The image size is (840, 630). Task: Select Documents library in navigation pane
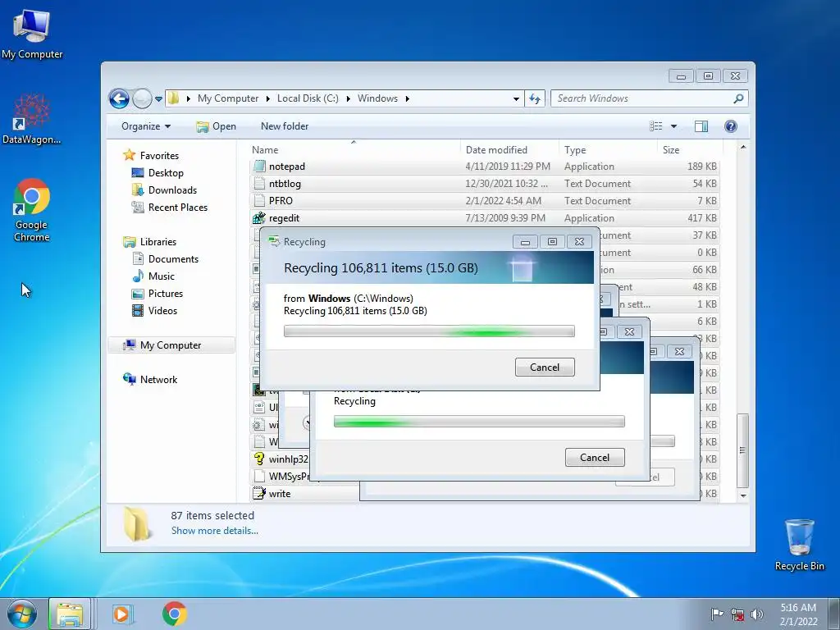click(x=165, y=258)
